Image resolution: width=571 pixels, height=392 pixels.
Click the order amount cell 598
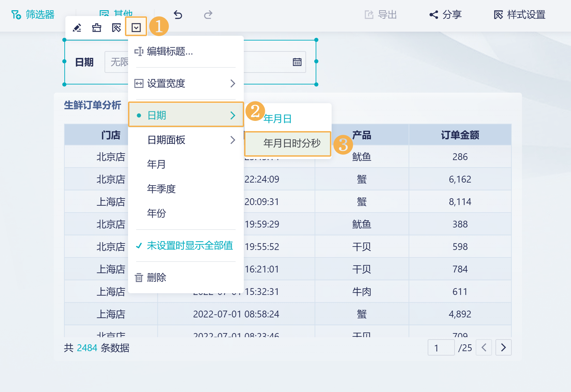pyautogui.click(x=460, y=247)
